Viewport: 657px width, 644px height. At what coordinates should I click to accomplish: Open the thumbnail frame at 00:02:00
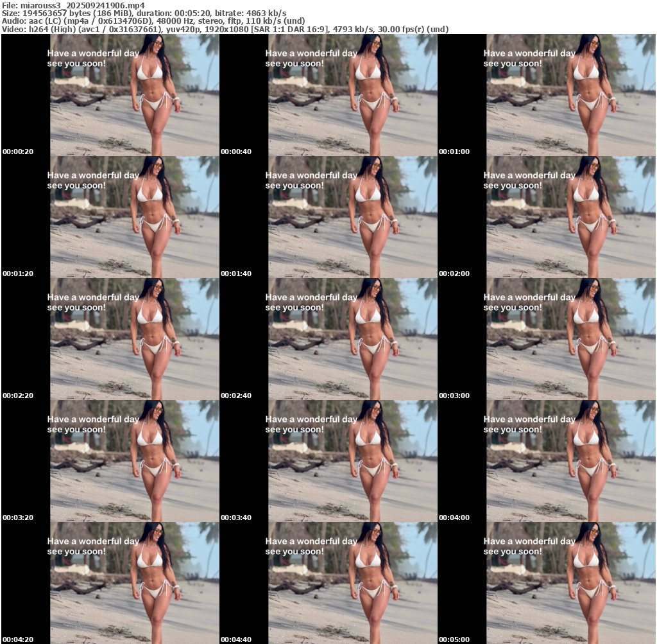pos(547,217)
